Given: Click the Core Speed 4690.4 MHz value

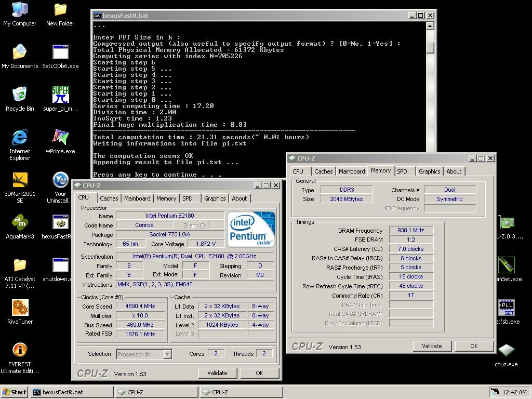Looking at the screenshot, I should (x=140, y=306).
